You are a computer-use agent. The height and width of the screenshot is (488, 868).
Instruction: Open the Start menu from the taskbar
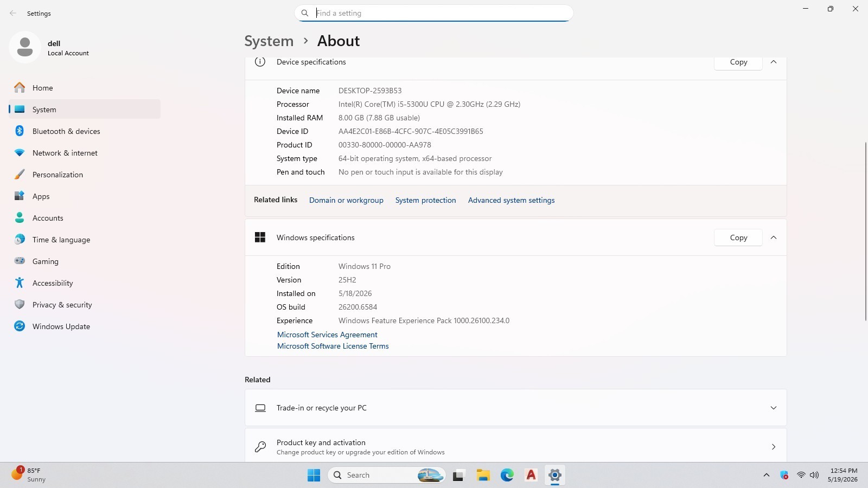coord(314,475)
